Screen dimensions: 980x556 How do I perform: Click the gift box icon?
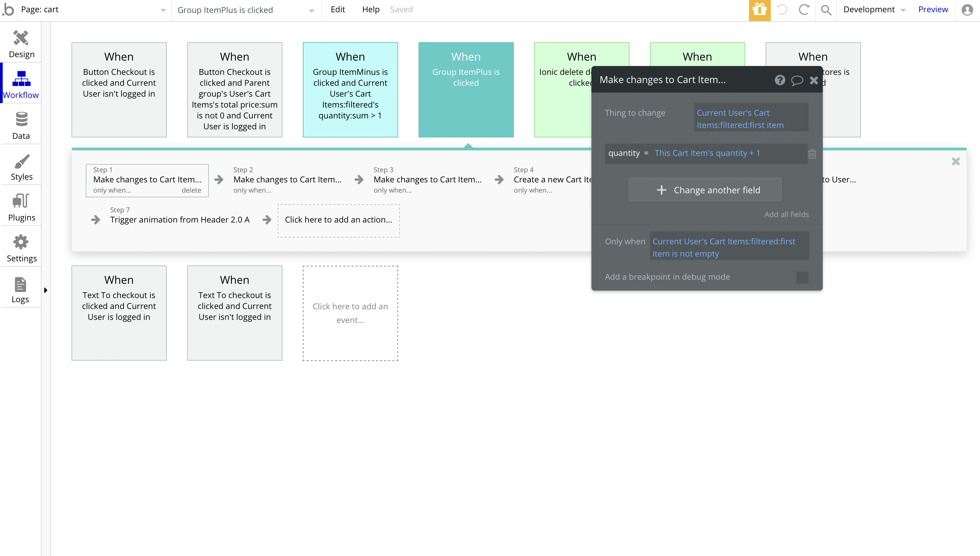(759, 10)
